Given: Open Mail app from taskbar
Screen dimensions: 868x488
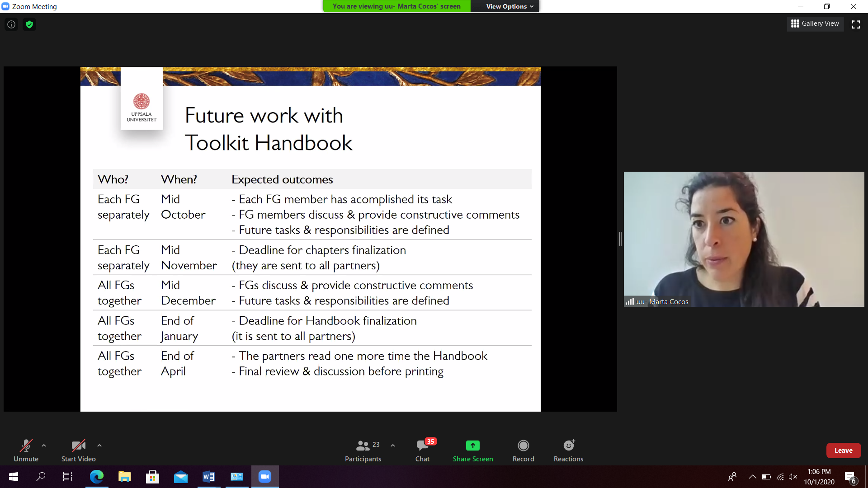Looking at the screenshot, I should (181, 477).
